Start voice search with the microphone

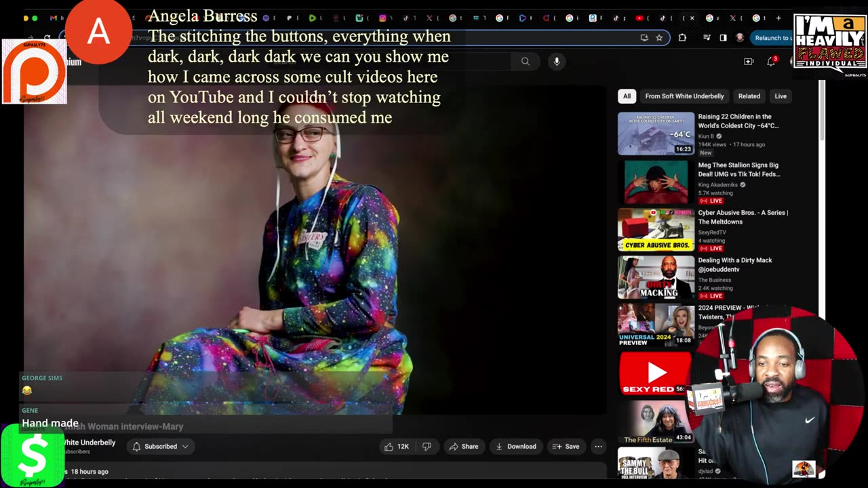pyautogui.click(x=557, y=62)
